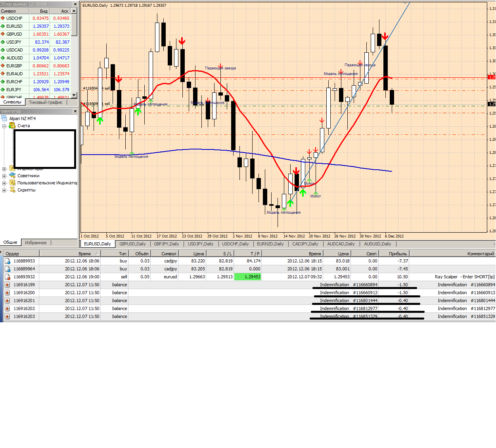Click the down arrow icon beside GBPUSD
496x448 pixels.
point(3,34)
